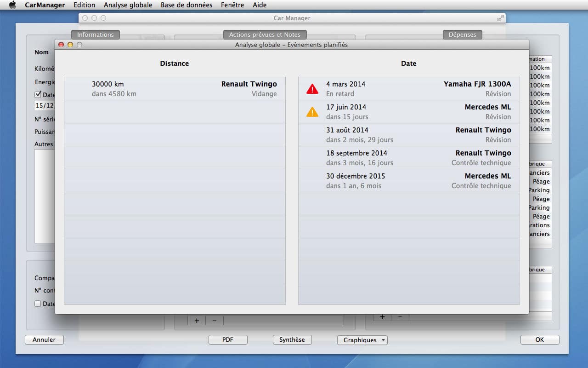This screenshot has width=588, height=368.
Task: Click the 'dans 15 jours' countdown
Action: point(347,117)
